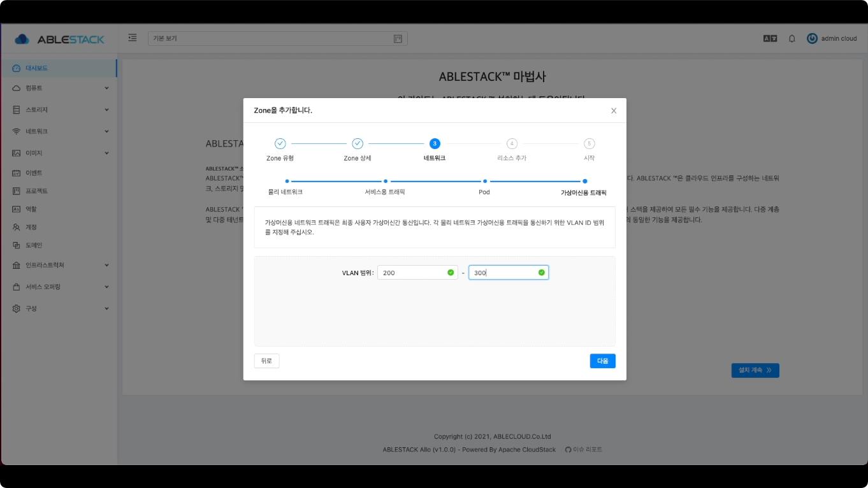Click the 기본 보기 search field

[278, 39]
